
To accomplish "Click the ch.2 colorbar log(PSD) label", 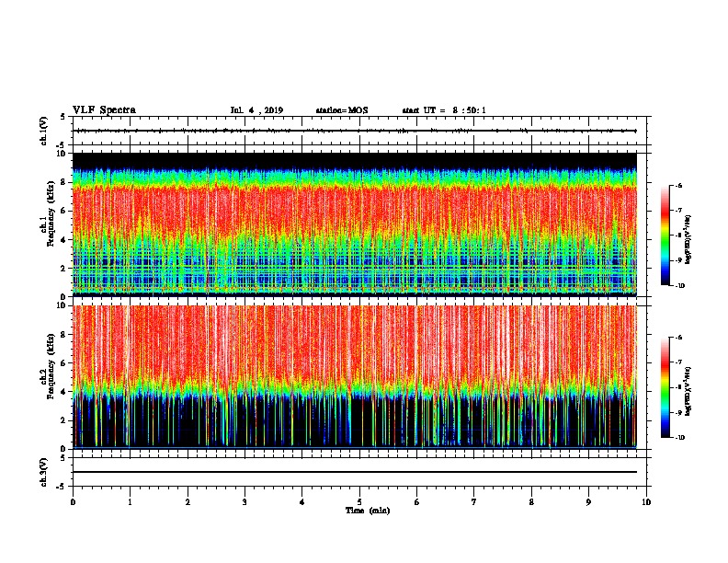I will pos(688,391).
